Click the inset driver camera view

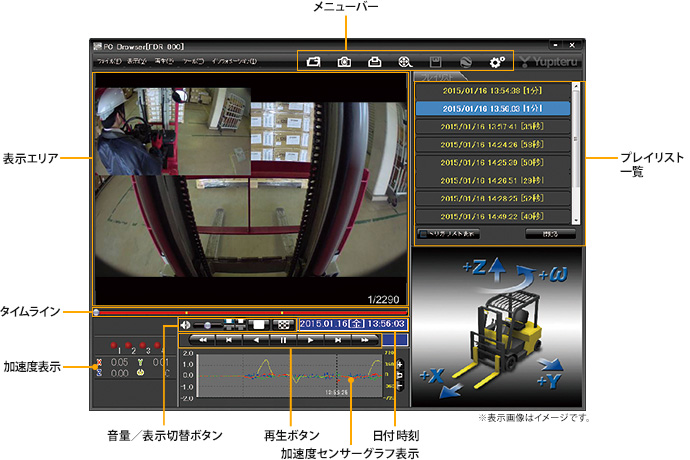(x=173, y=131)
